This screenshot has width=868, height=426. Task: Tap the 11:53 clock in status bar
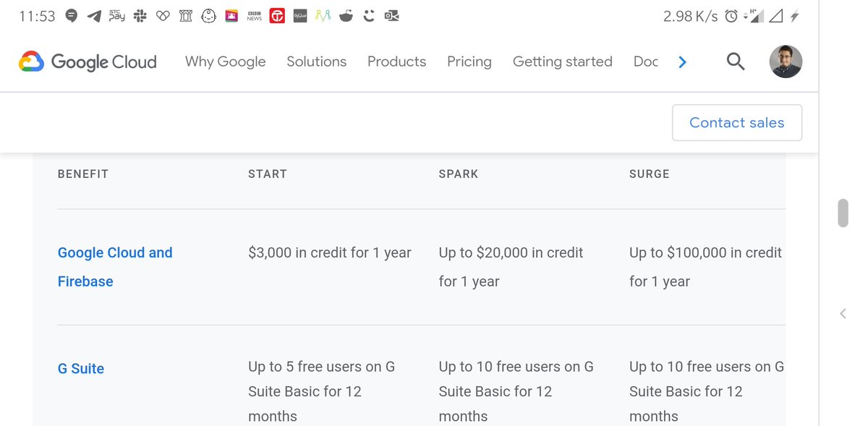(x=37, y=16)
